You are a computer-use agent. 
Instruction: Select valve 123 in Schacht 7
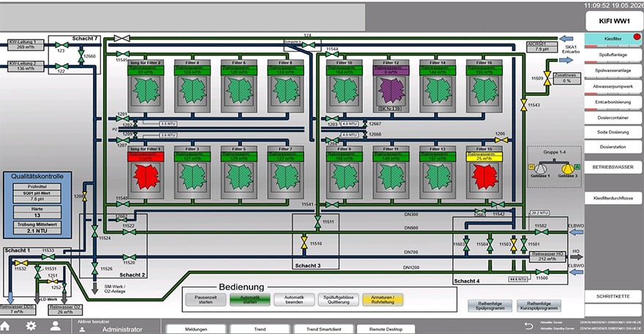click(61, 45)
